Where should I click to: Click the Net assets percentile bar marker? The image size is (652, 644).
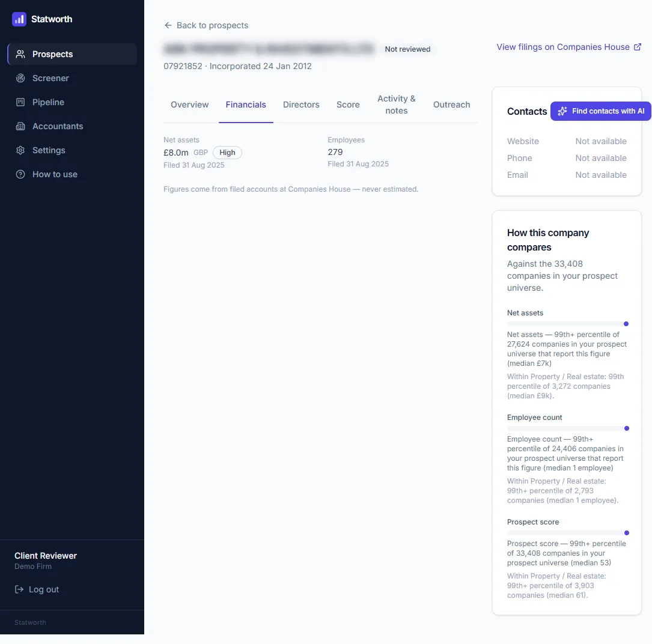click(626, 324)
